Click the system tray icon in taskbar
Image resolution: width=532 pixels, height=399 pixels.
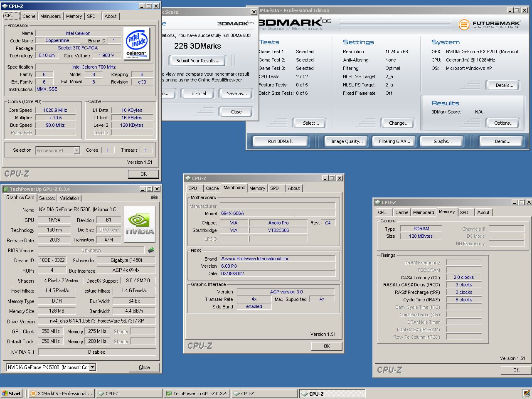point(527,393)
